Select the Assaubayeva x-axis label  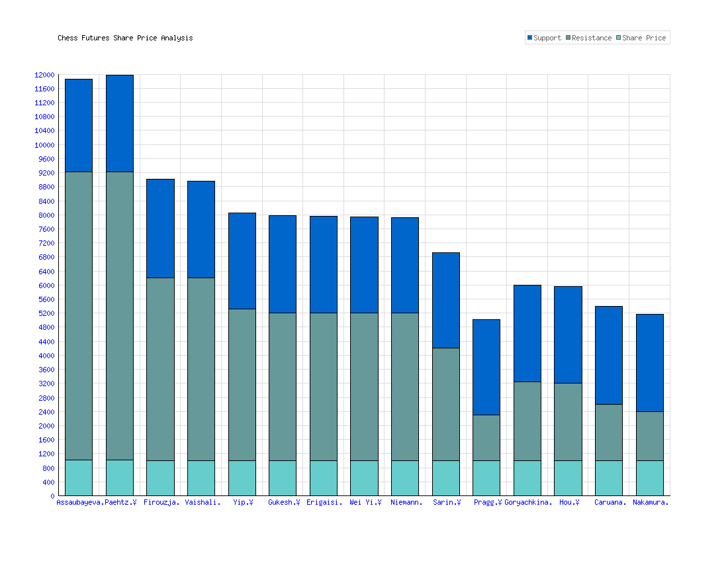coord(80,502)
